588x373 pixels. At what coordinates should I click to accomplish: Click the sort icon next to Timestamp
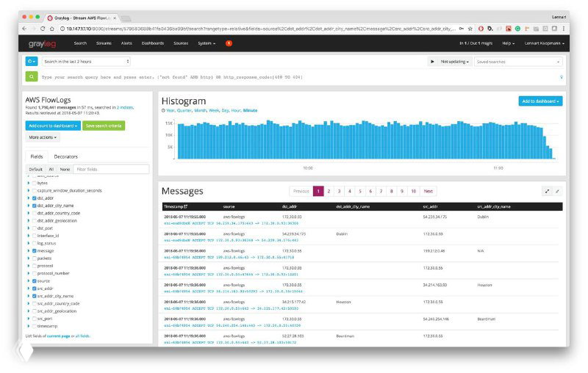point(186,207)
